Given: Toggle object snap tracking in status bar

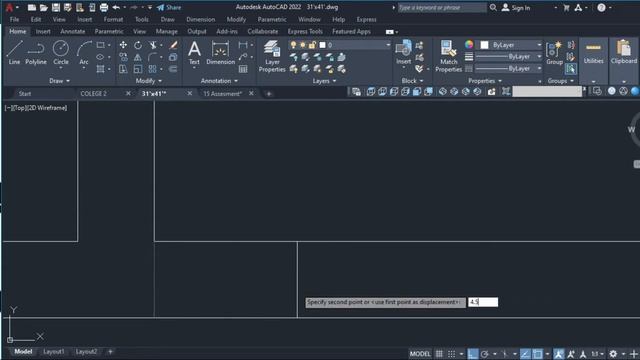Looking at the screenshot, I should point(525,354).
